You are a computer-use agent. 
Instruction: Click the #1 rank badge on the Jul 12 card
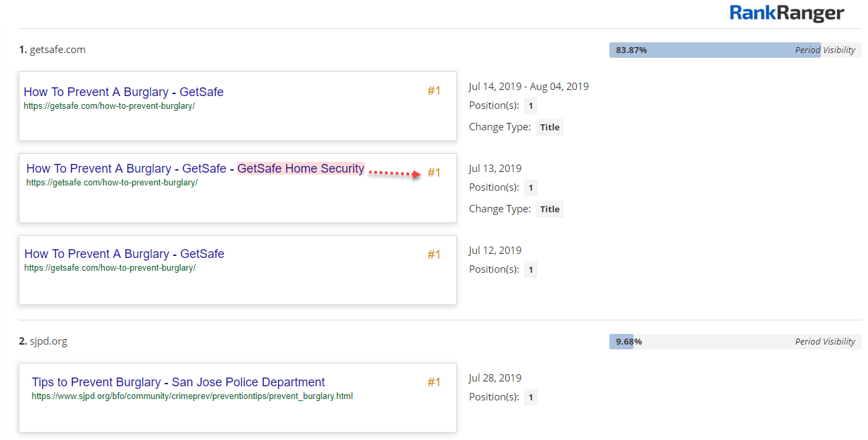434,255
